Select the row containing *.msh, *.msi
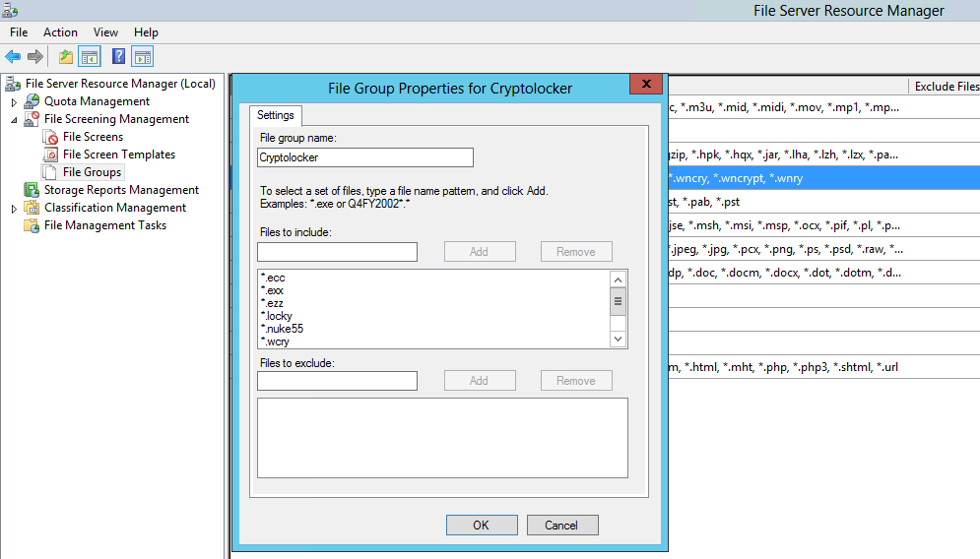 coord(824,225)
